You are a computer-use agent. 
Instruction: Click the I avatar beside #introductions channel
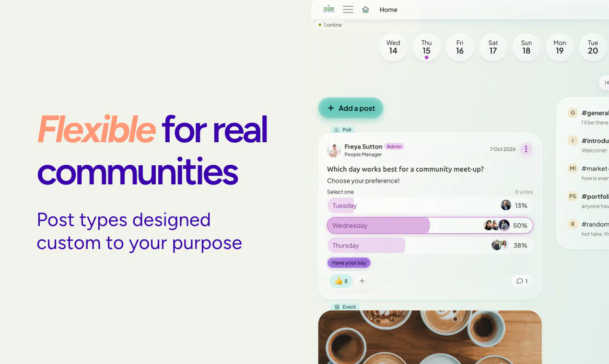point(572,141)
